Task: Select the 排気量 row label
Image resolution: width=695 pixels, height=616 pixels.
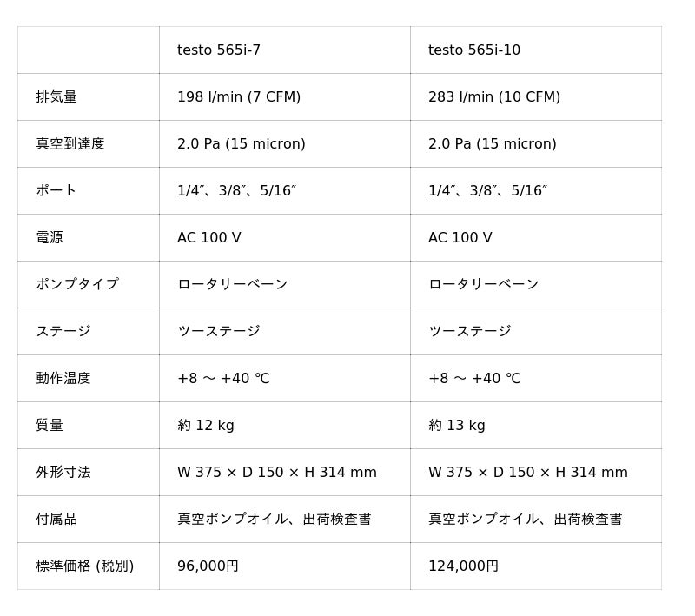Action: pos(56,97)
